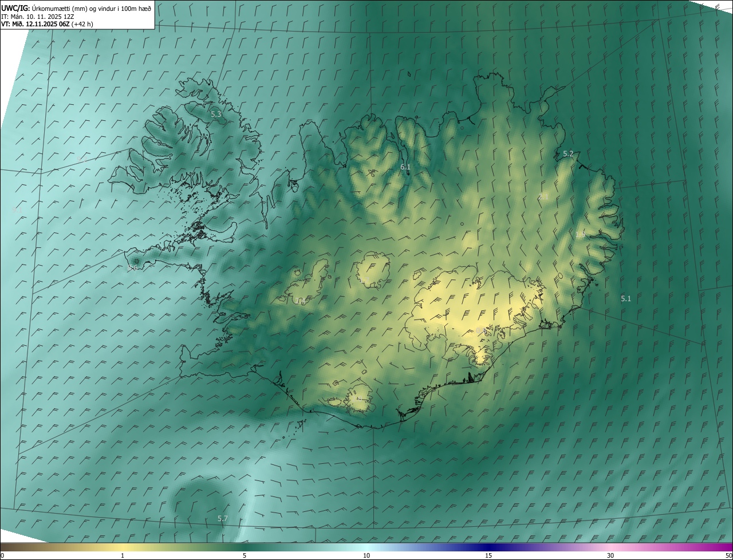Select the 5.2 value on the northeast coast

(x=568, y=154)
